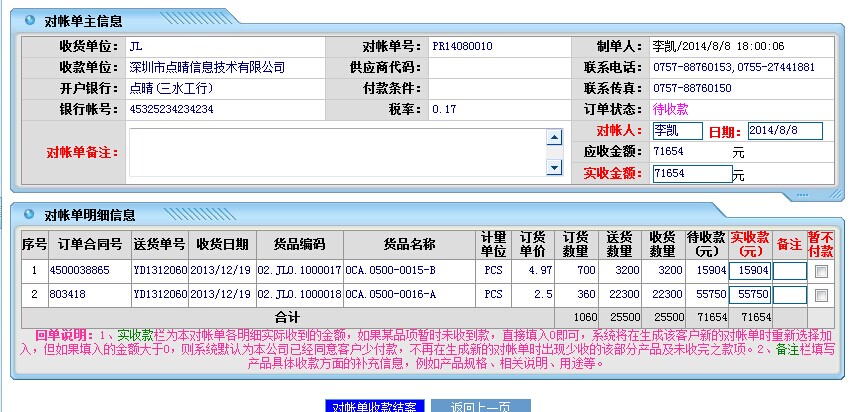Click the 备注 field in row 1
This screenshot has width=851, height=412.
tap(789, 271)
